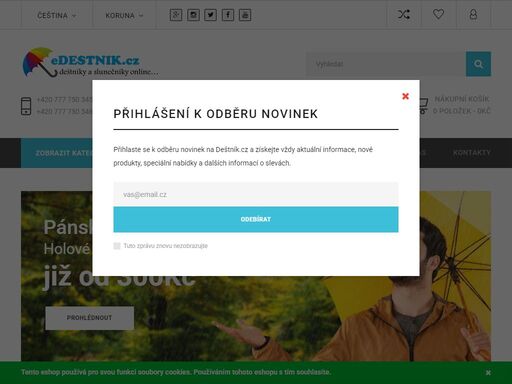Click the PROHLÉDNOUT banner button
Viewport: 512px width, 384px height.
pos(90,318)
